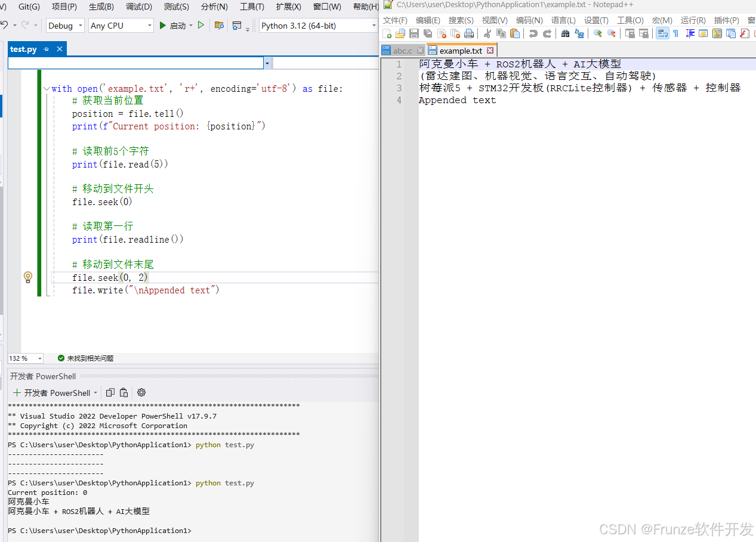Click the Cut scissors icon in Notepad++
The width and height of the screenshot is (756, 542).
coord(487,33)
